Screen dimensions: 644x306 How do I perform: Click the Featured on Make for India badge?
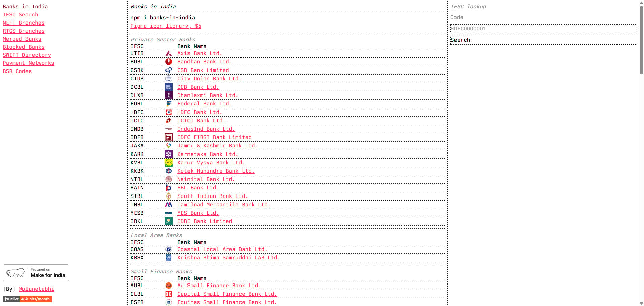coord(36,273)
